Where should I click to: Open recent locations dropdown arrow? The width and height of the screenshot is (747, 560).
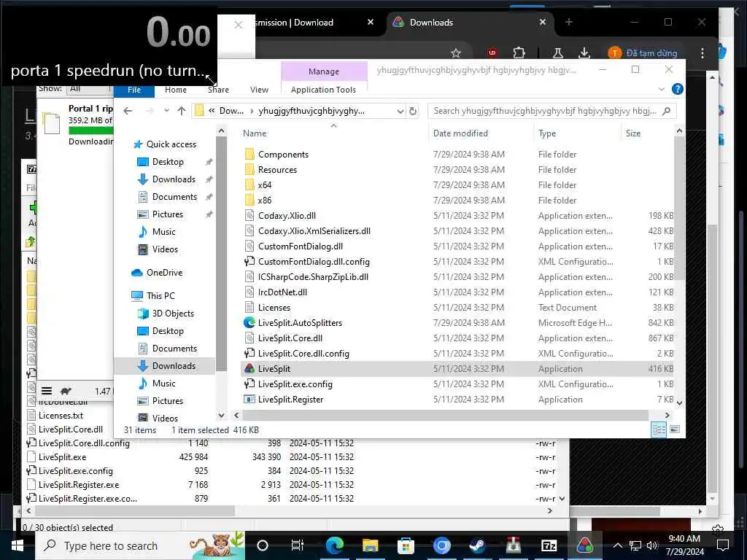coord(166,111)
